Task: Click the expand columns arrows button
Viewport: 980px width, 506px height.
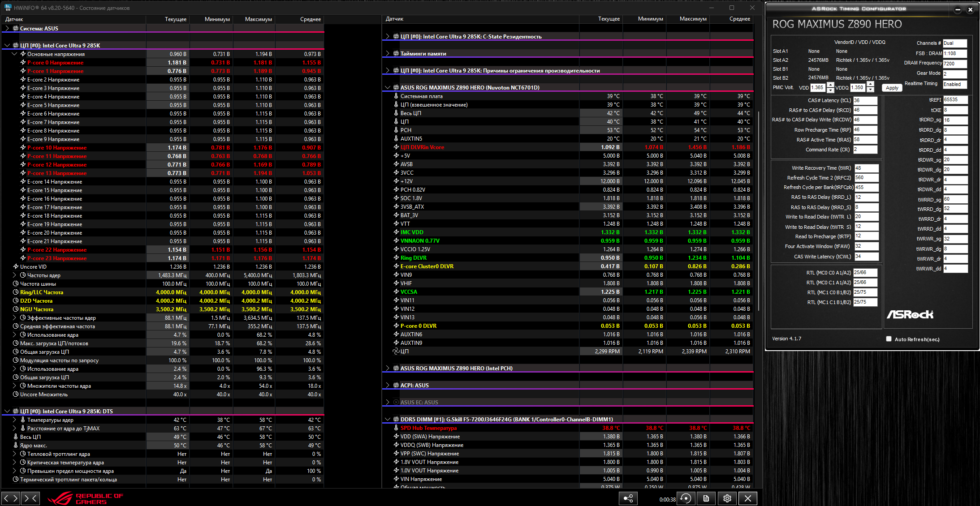Action: 10,498
